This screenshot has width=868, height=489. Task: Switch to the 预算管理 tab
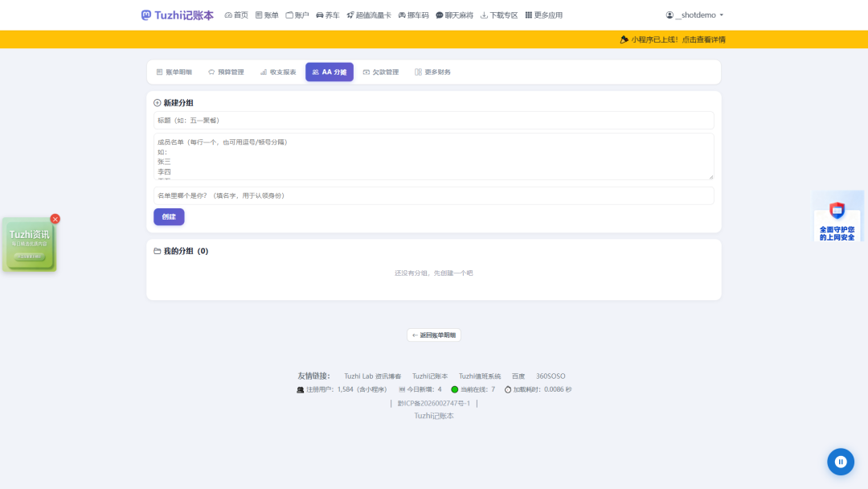tap(226, 72)
